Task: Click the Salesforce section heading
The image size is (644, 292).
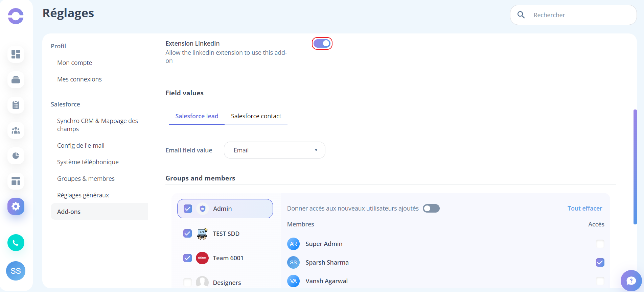Action: [65, 104]
